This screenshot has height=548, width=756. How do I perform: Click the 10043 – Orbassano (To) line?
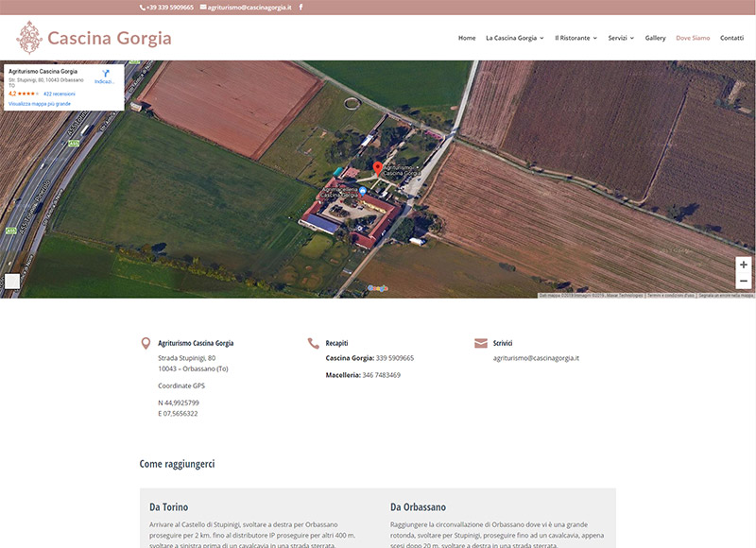coord(194,368)
